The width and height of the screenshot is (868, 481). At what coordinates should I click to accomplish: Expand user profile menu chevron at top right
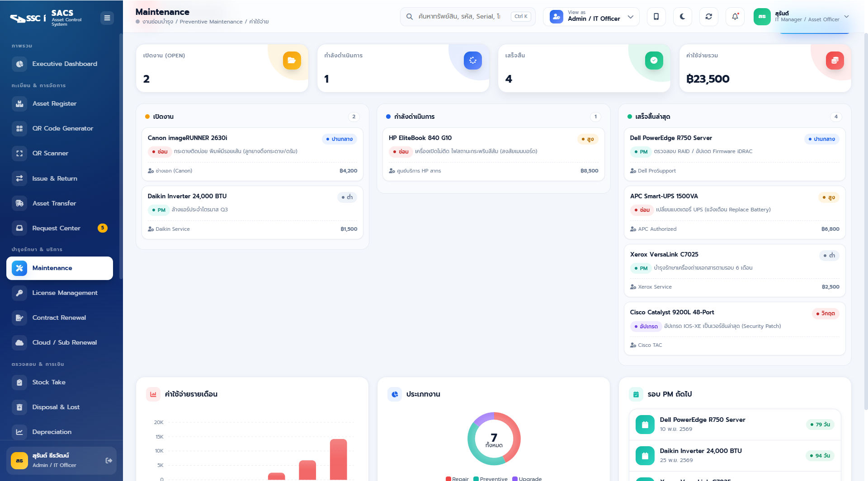(x=846, y=17)
